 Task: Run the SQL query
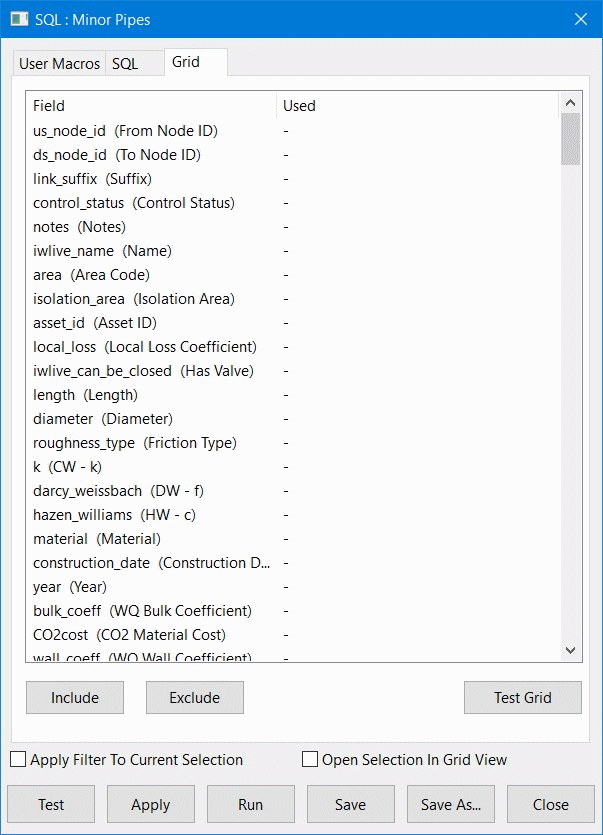(x=250, y=804)
